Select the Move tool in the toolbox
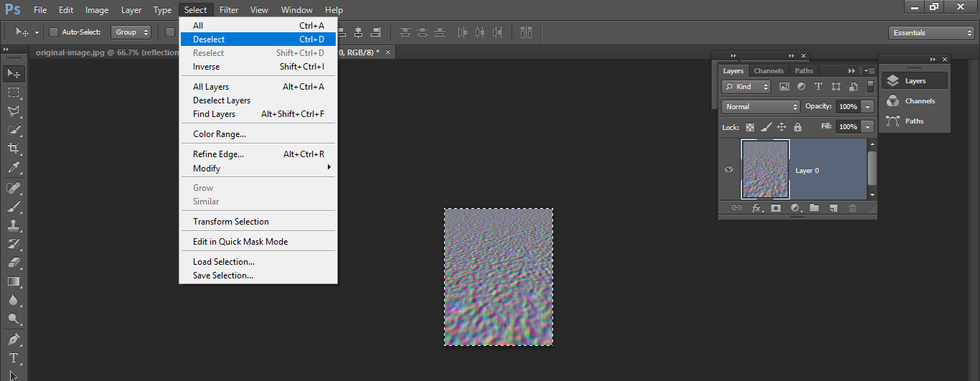 (14, 73)
